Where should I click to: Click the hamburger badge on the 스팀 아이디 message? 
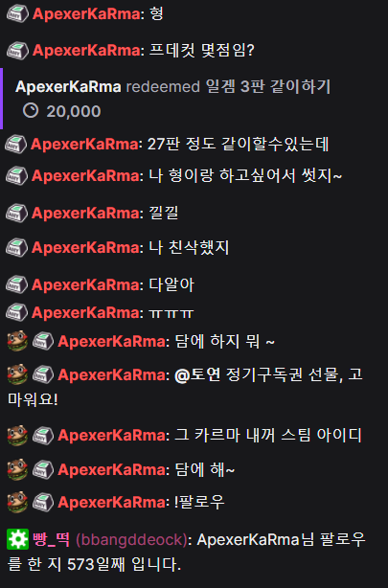[x=17, y=435]
